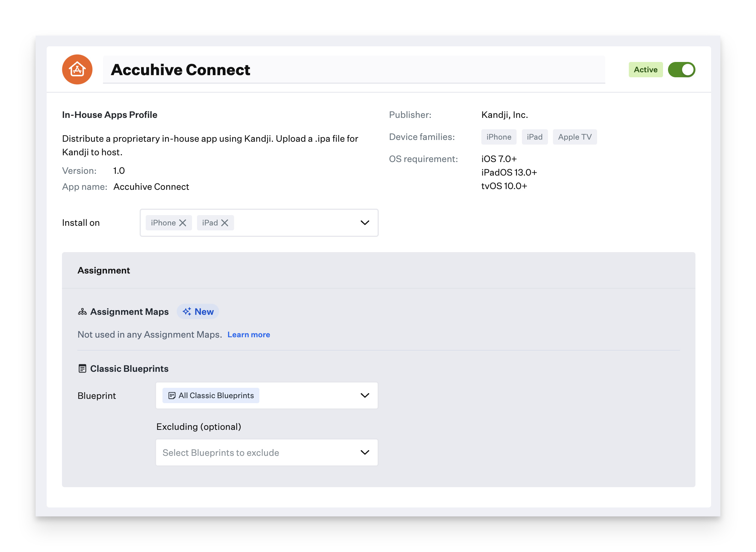
Task: Click the iPad device family tag
Action: [534, 137]
